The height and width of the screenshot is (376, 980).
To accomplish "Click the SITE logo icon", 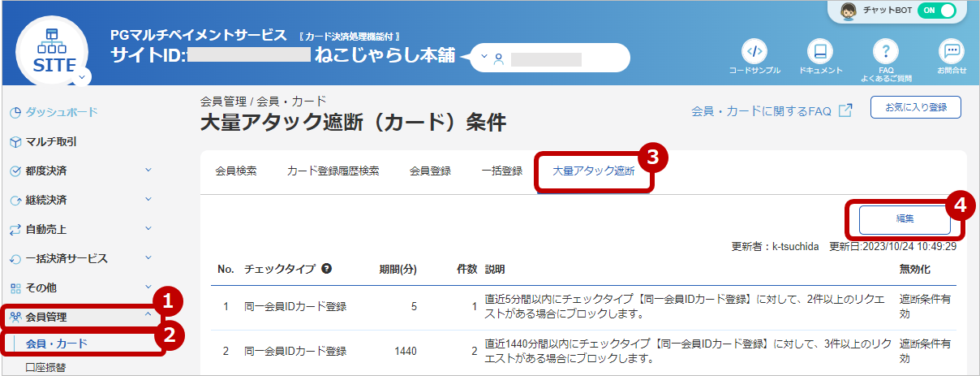I will [55, 53].
